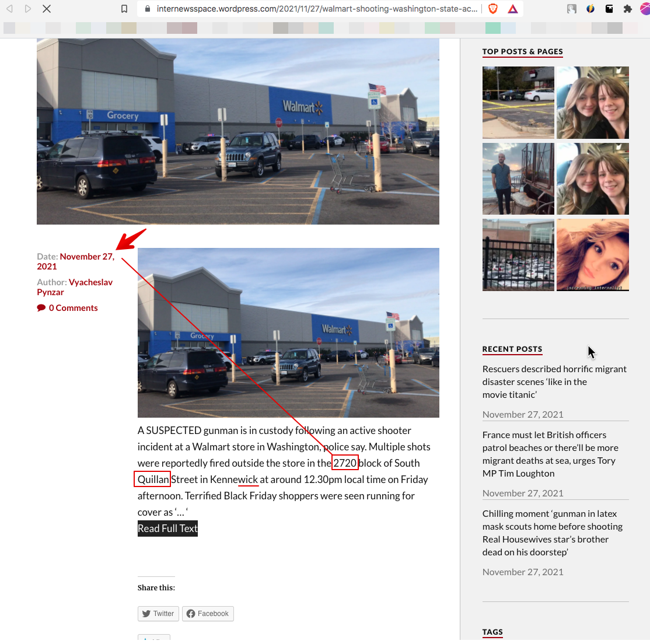Open the article date link November 27, 2021
This screenshot has height=644, width=650.
[75, 261]
